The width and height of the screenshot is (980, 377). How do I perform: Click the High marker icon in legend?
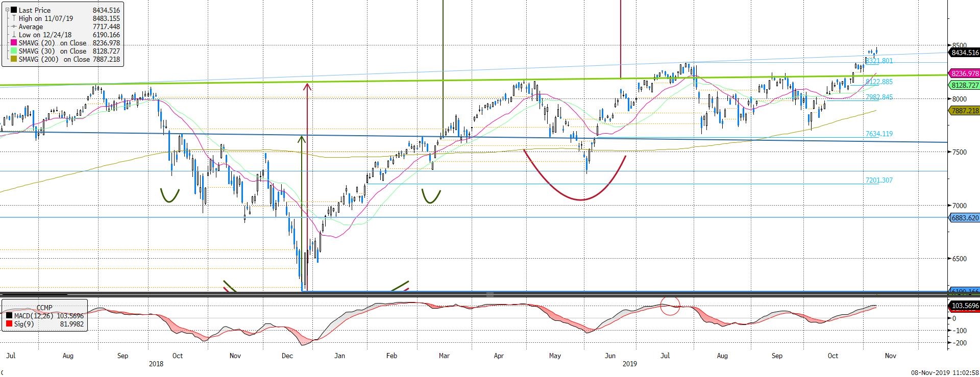pyautogui.click(x=13, y=18)
